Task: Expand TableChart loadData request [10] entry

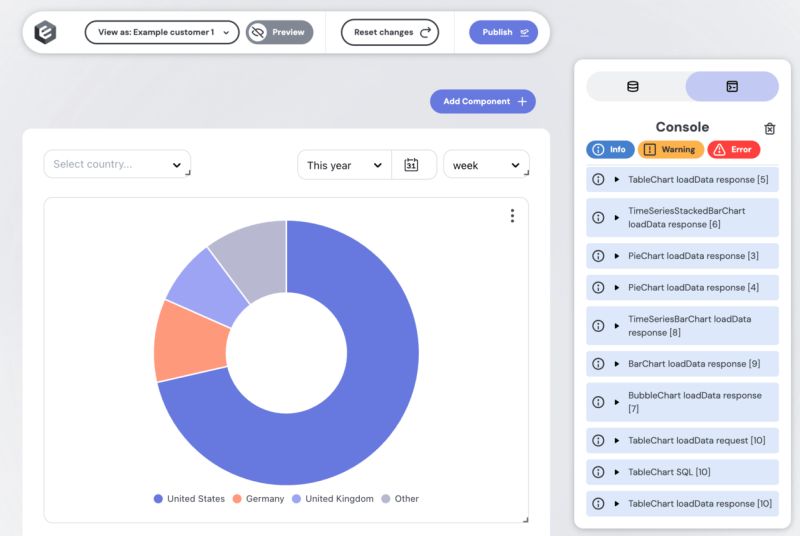Action: (x=682, y=441)
